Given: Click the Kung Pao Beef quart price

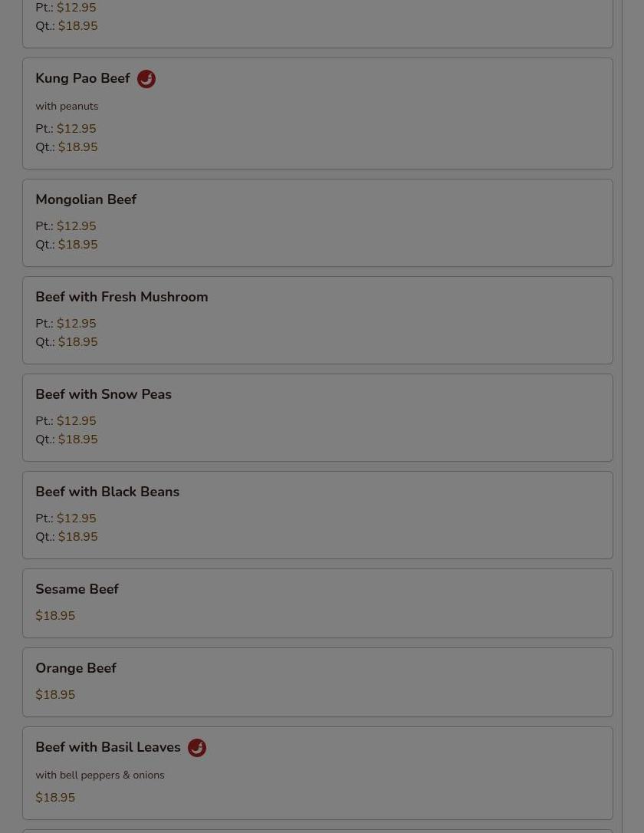Looking at the screenshot, I should 77,147.
